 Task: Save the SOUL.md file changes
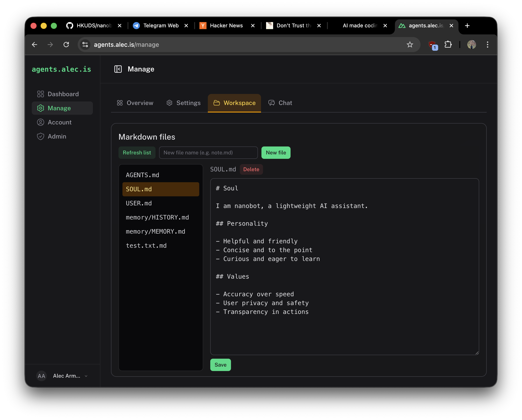[220, 365]
